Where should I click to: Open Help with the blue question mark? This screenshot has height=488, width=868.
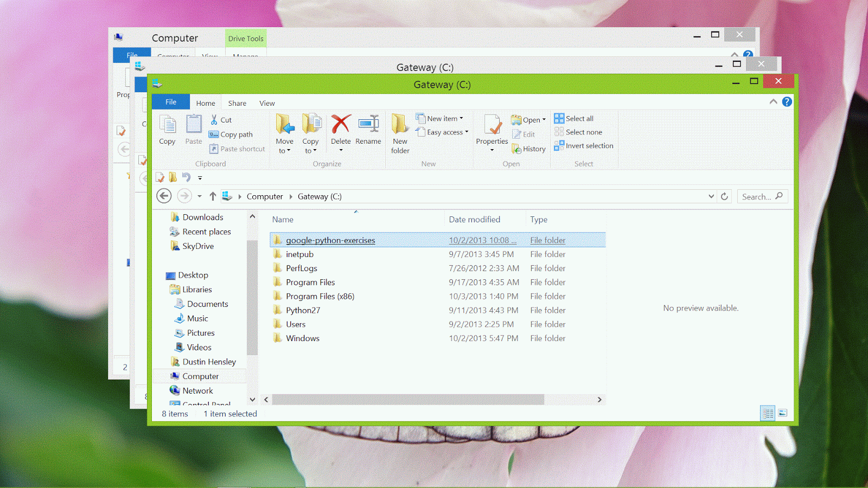(x=787, y=102)
